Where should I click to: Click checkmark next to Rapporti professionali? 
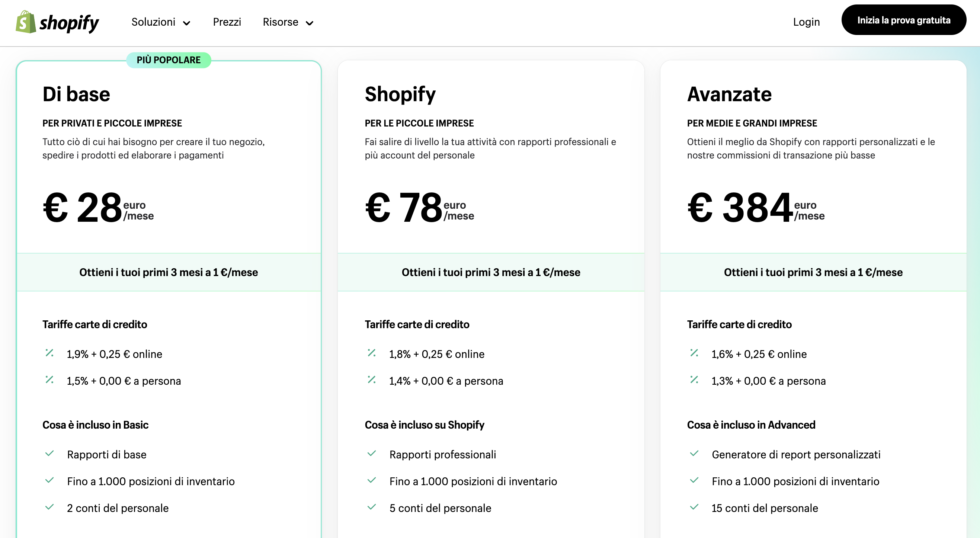(371, 454)
